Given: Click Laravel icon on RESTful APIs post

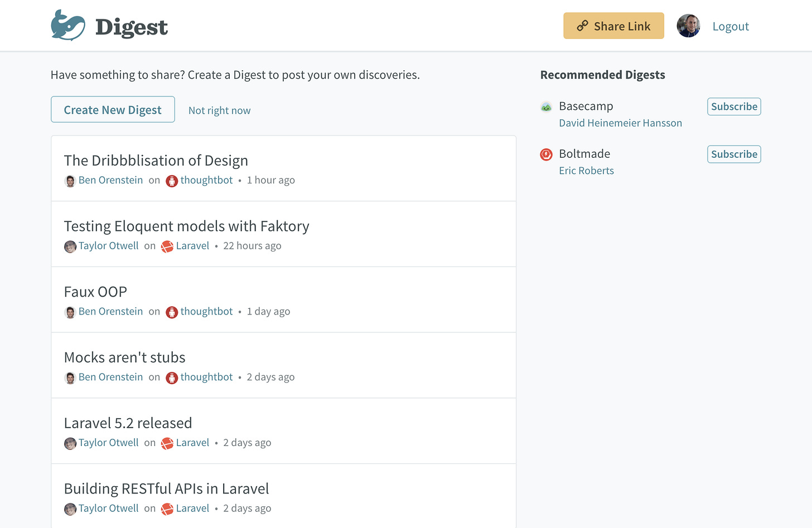Looking at the screenshot, I should (x=167, y=509).
